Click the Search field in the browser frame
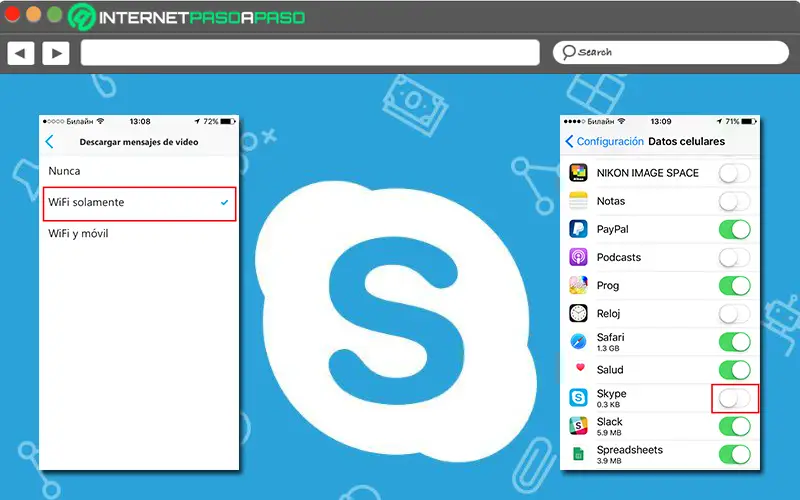This screenshot has width=800, height=500. (x=670, y=53)
